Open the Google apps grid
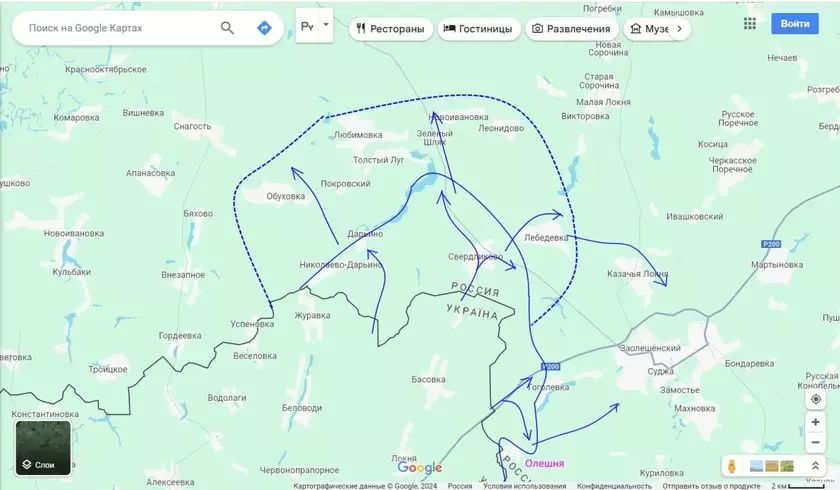This screenshot has height=490, width=840. 750,23
